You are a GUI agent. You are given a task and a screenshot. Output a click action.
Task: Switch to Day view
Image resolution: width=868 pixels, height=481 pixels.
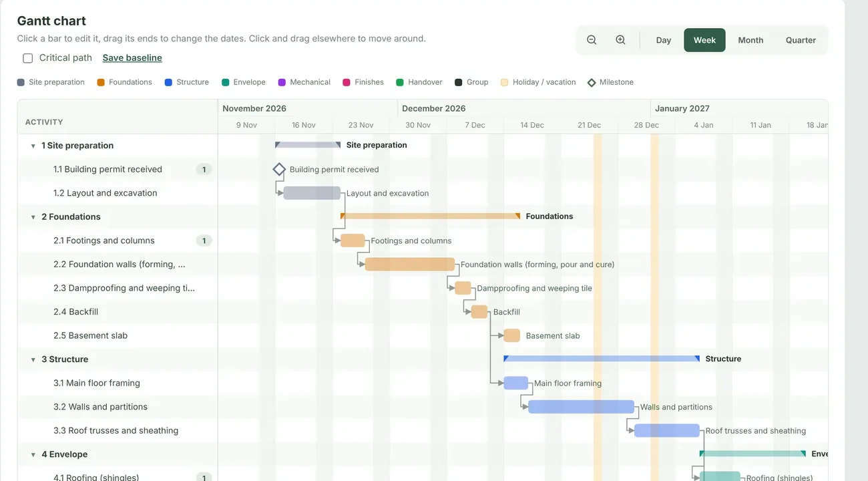coord(664,40)
